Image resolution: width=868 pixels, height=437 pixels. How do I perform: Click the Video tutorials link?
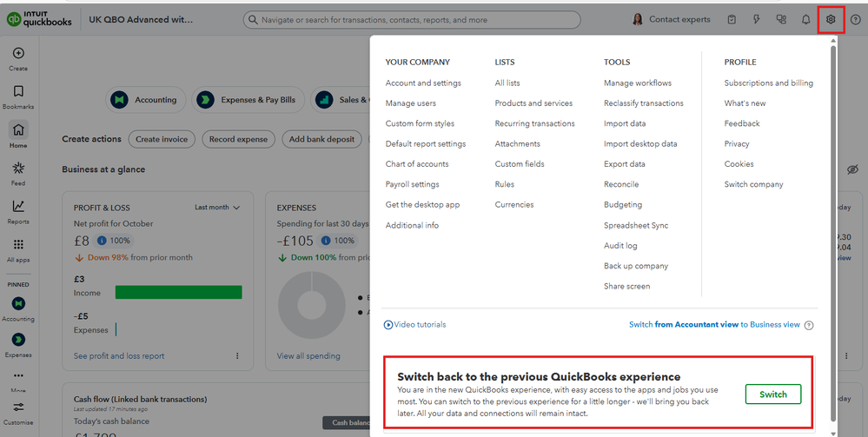coord(420,325)
